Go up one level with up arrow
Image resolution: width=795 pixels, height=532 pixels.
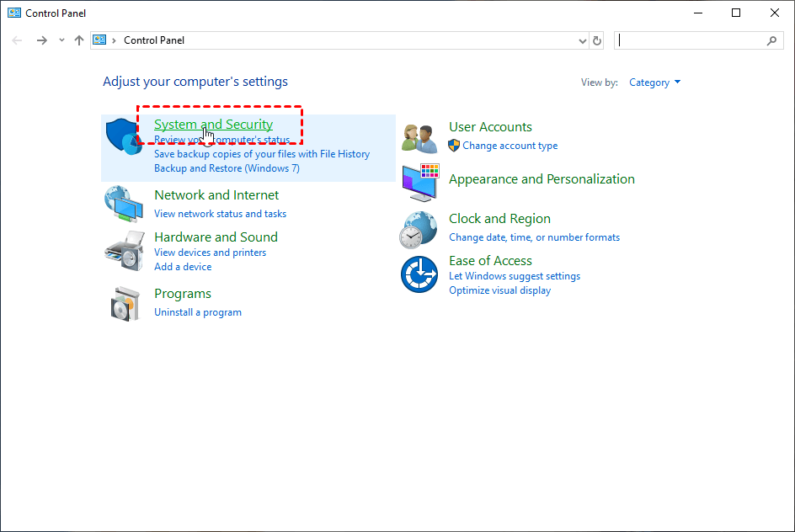[79, 40]
